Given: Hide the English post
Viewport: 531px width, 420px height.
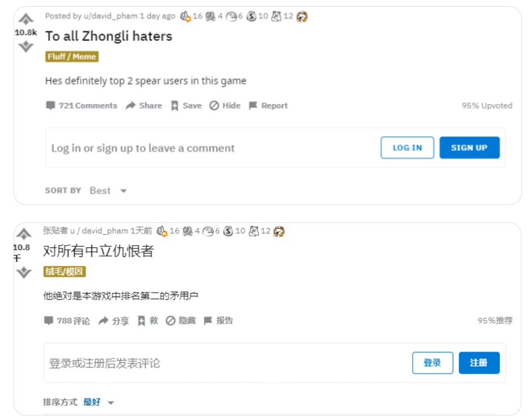Looking at the screenshot, I should point(225,106).
